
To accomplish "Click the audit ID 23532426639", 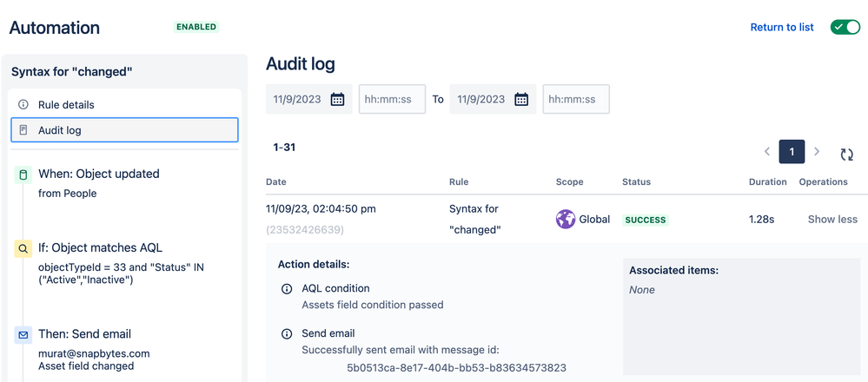I will pos(305,229).
